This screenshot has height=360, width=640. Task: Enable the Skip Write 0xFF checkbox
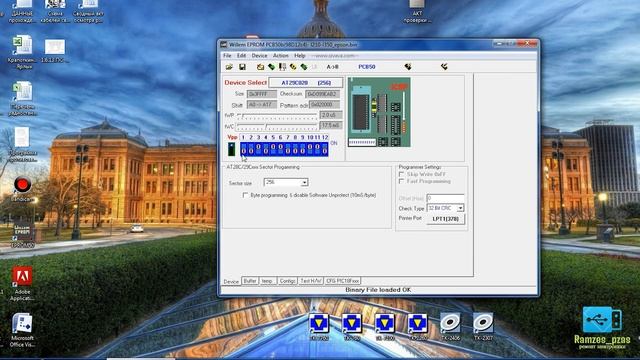pos(401,174)
